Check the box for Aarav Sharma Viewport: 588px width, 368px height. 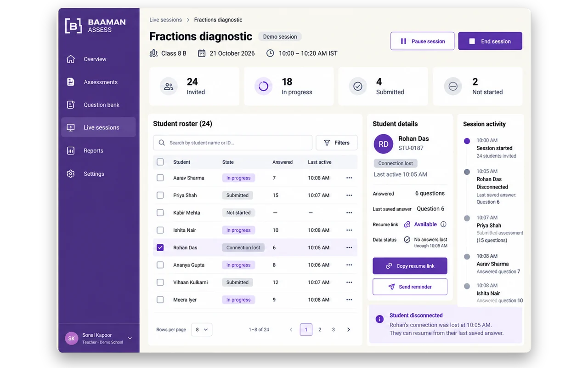coord(160,178)
